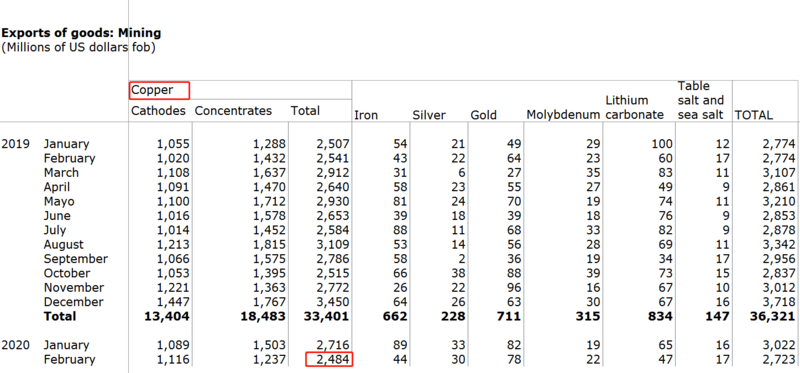Select March copper total 2,912
Screen dimensions: 800x373
point(333,172)
